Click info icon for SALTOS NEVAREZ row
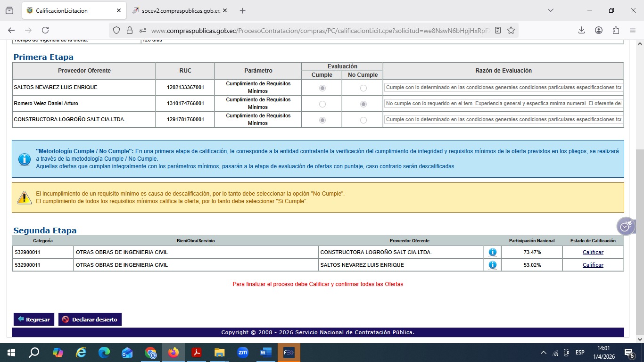Image resolution: width=644 pixels, height=362 pixels. click(x=492, y=265)
